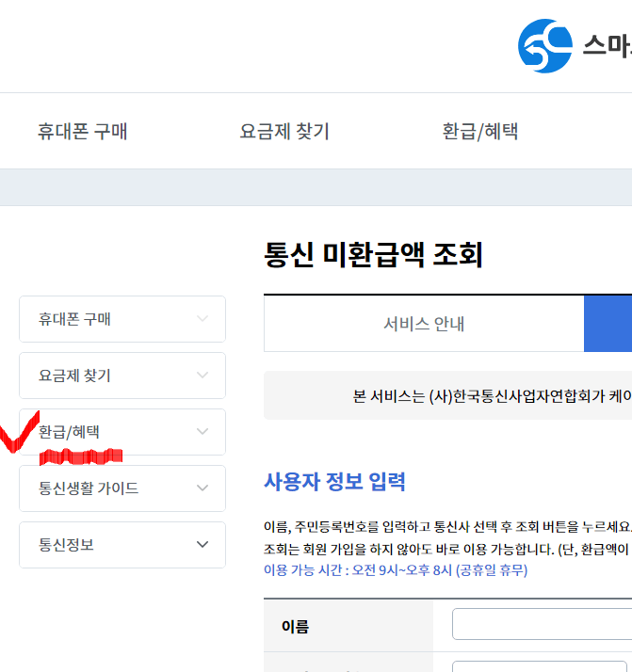Select the sidebar 환급/혜택 label
Screen dimensions: 632x672
tap(69, 432)
